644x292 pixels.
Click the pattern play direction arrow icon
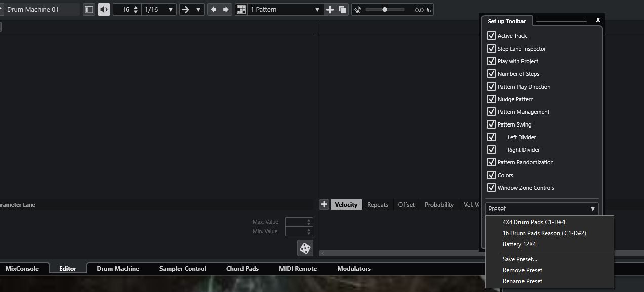pos(185,10)
